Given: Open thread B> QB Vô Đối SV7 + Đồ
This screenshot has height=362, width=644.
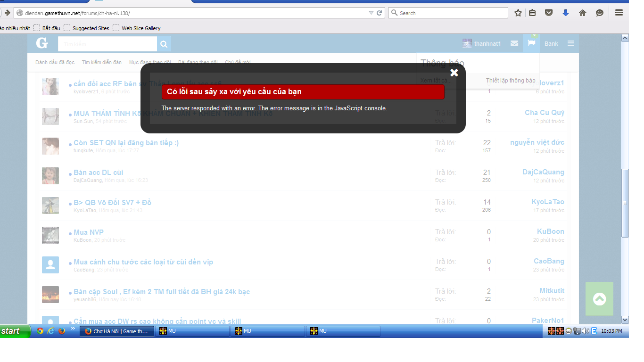Looking at the screenshot, I should (113, 202).
